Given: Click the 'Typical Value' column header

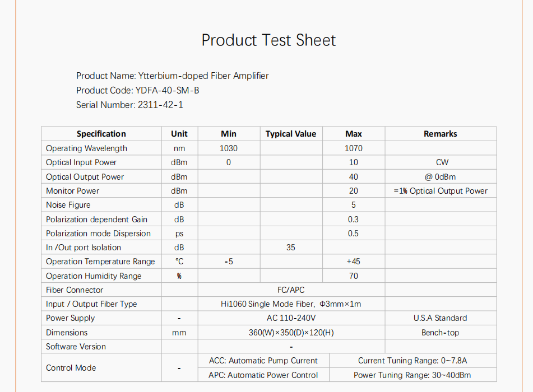Looking at the screenshot, I should [290, 134].
